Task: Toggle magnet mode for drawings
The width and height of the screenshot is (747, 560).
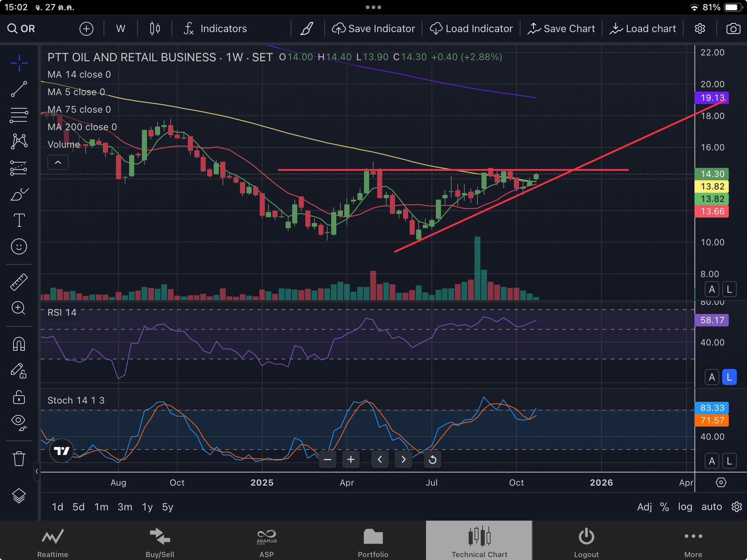Action: click(x=19, y=344)
